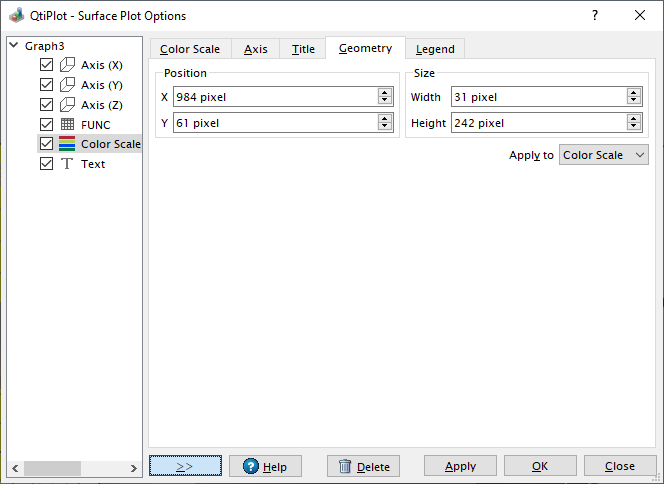Screen dimensions: 664x484
Task: Disable the Text item checkbox
Action: [46, 164]
